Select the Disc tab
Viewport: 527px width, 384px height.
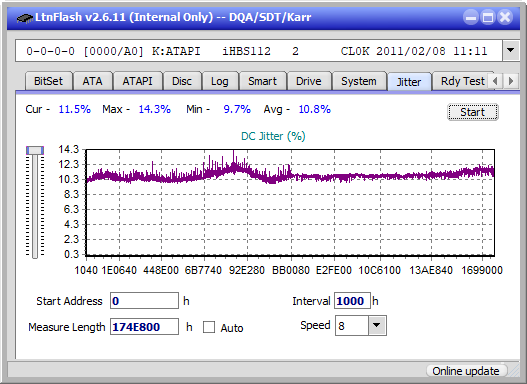(x=182, y=81)
